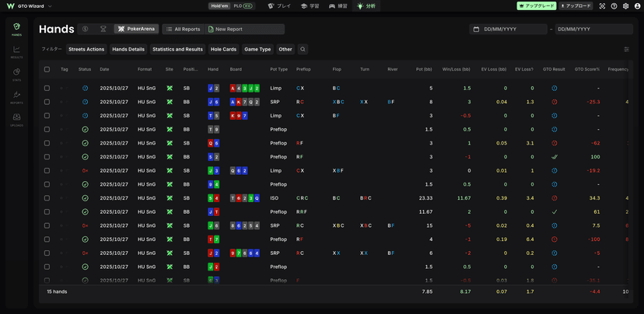644x314 pixels.
Task: Click the red status icon of the J3 hand row
Action: pyautogui.click(x=85, y=171)
